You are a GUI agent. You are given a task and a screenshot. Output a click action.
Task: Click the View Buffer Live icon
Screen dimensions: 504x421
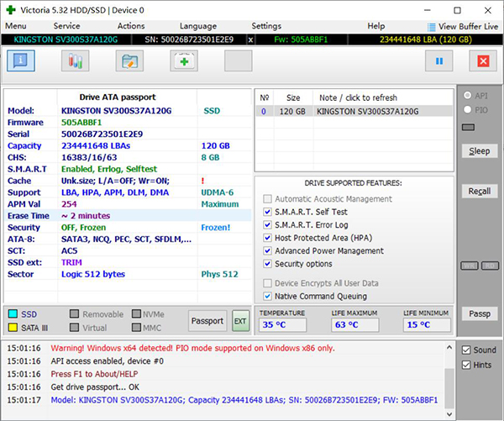point(432,27)
